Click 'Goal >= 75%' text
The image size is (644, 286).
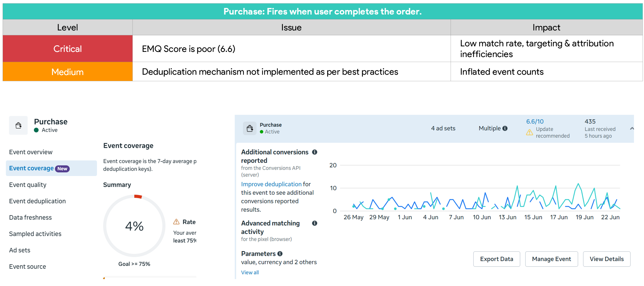[134, 264]
